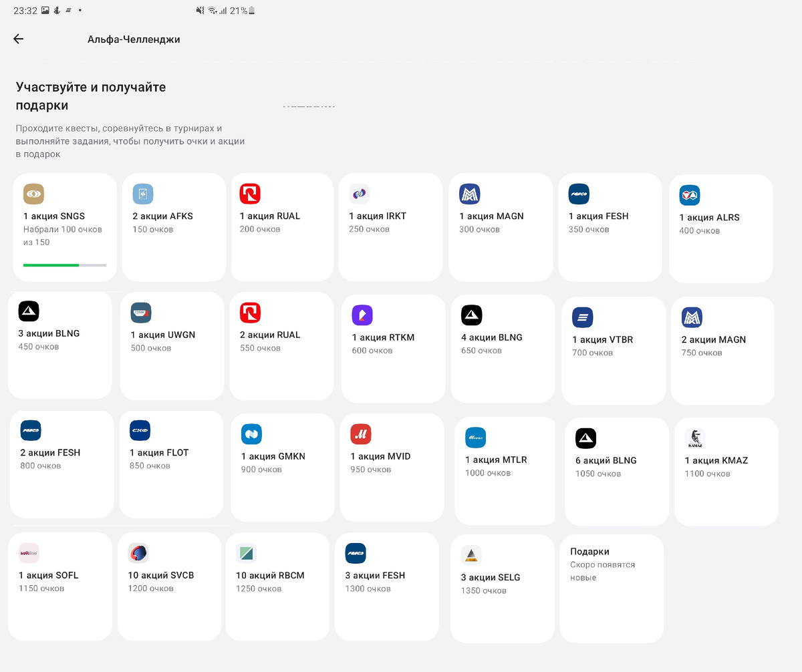The image size is (802, 672).
Task: Tap the "800 очков" value
Action: (41, 466)
